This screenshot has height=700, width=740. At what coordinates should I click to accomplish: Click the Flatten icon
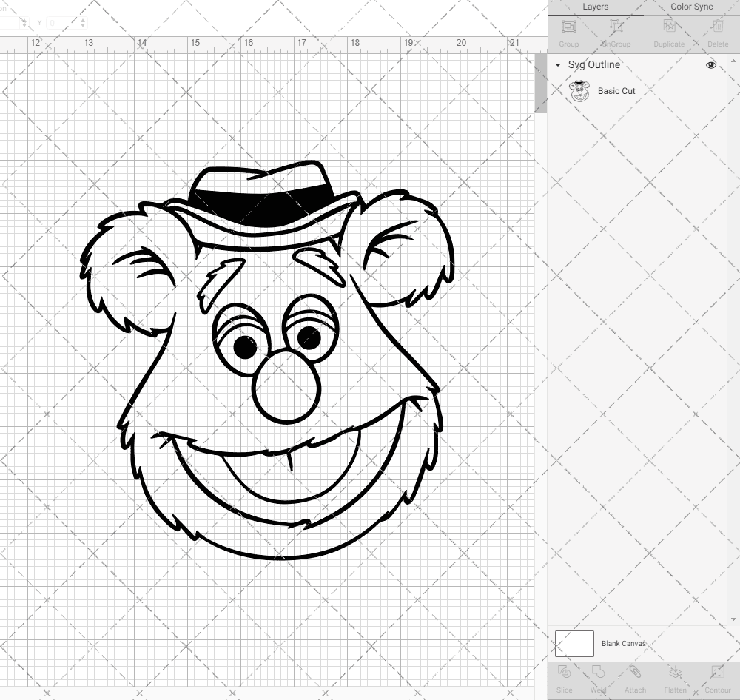[x=676, y=672]
